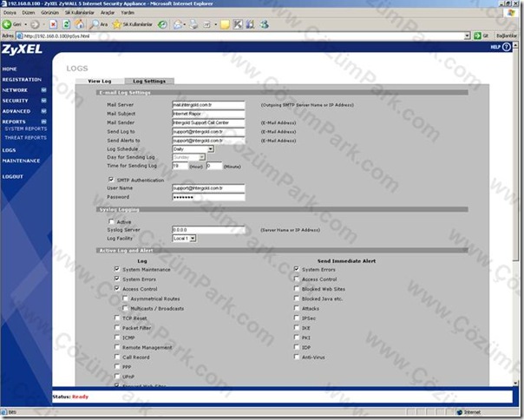Open REGISTRATION in sidebar
Image resolution: width=524 pixels, height=420 pixels.
point(22,80)
